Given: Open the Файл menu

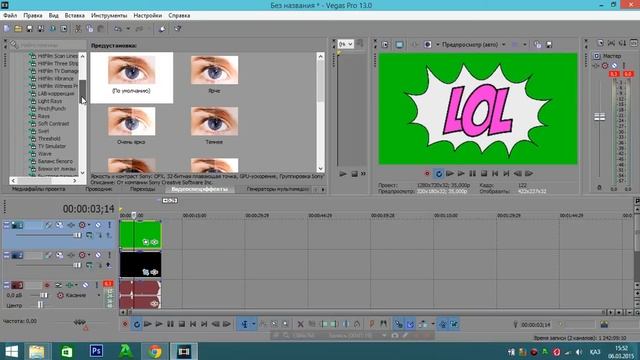Looking at the screenshot, I should [10, 16].
